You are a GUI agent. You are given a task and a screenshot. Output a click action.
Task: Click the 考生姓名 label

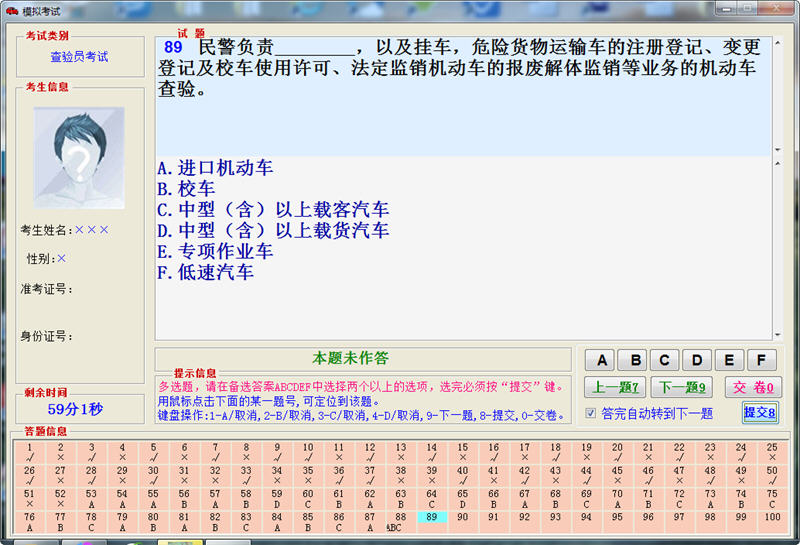46,230
